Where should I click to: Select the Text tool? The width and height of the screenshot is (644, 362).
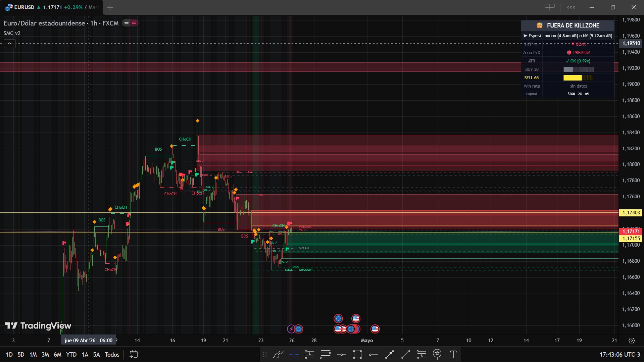click(x=454, y=354)
